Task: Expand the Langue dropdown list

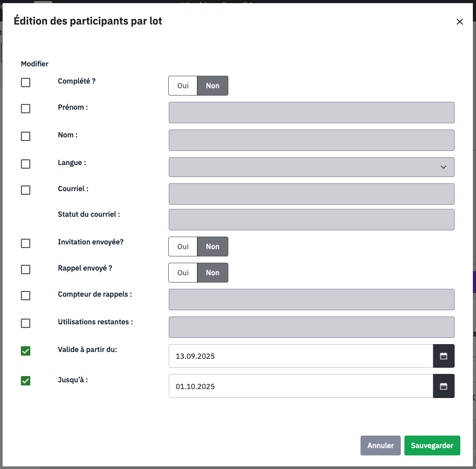Action: coord(311,167)
